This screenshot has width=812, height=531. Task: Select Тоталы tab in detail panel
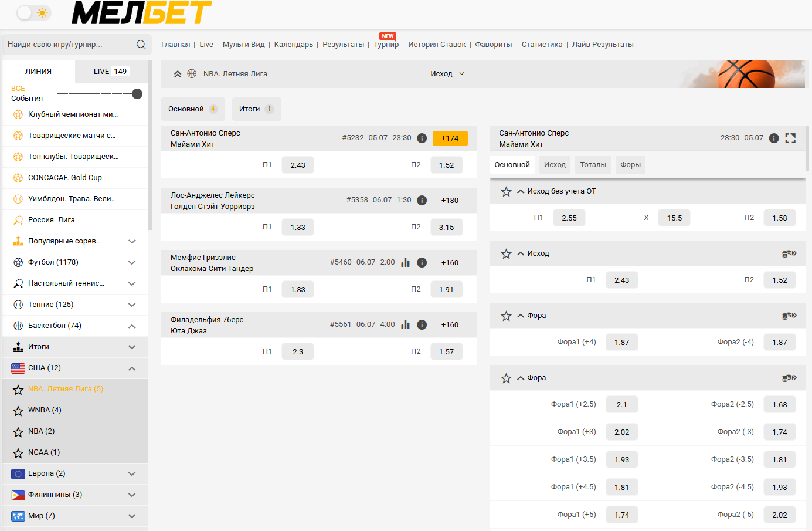tap(593, 165)
